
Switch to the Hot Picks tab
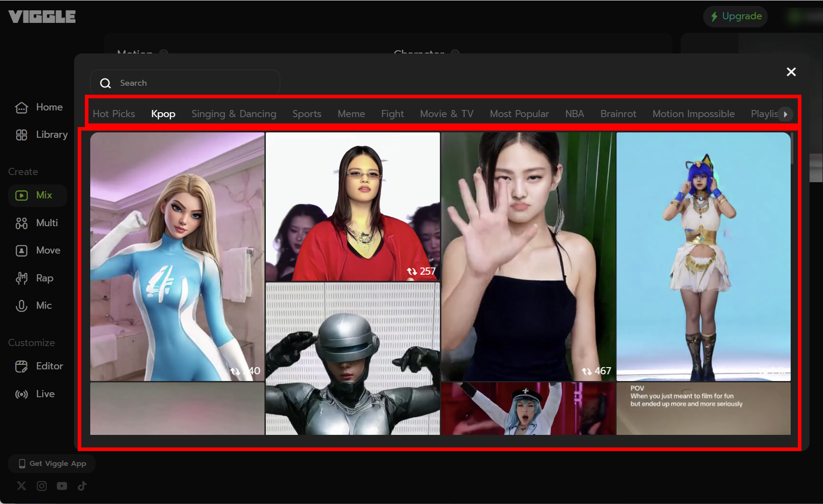114,114
